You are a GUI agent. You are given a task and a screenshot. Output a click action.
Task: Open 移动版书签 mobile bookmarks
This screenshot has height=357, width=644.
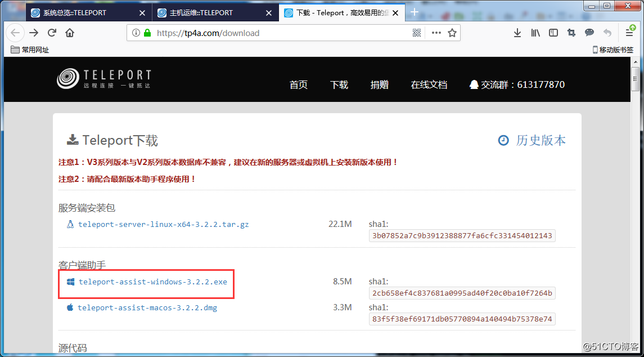click(613, 50)
